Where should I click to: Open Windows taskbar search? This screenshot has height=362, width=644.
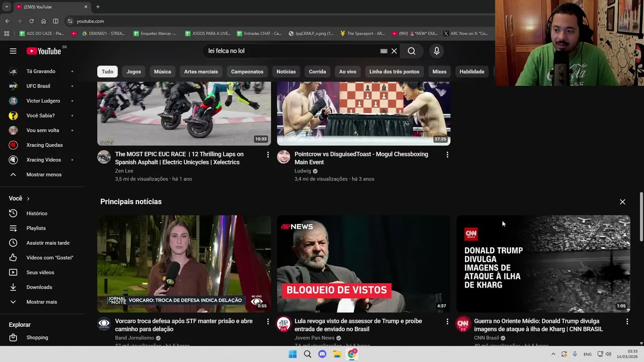307,354
